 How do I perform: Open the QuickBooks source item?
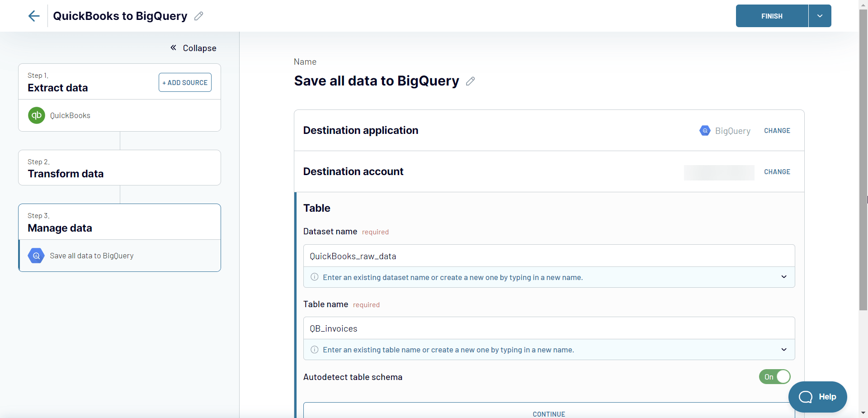coord(119,115)
